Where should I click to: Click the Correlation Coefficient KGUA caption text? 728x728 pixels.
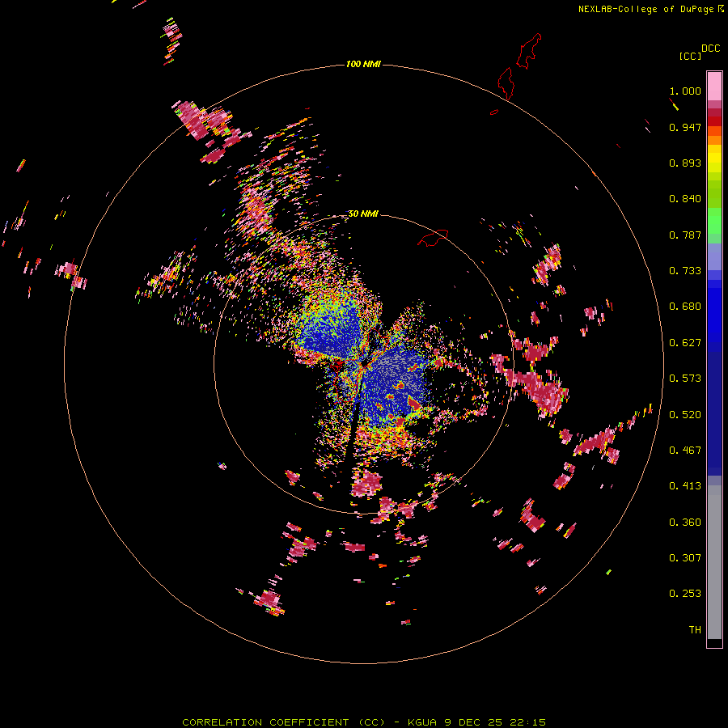click(x=363, y=722)
